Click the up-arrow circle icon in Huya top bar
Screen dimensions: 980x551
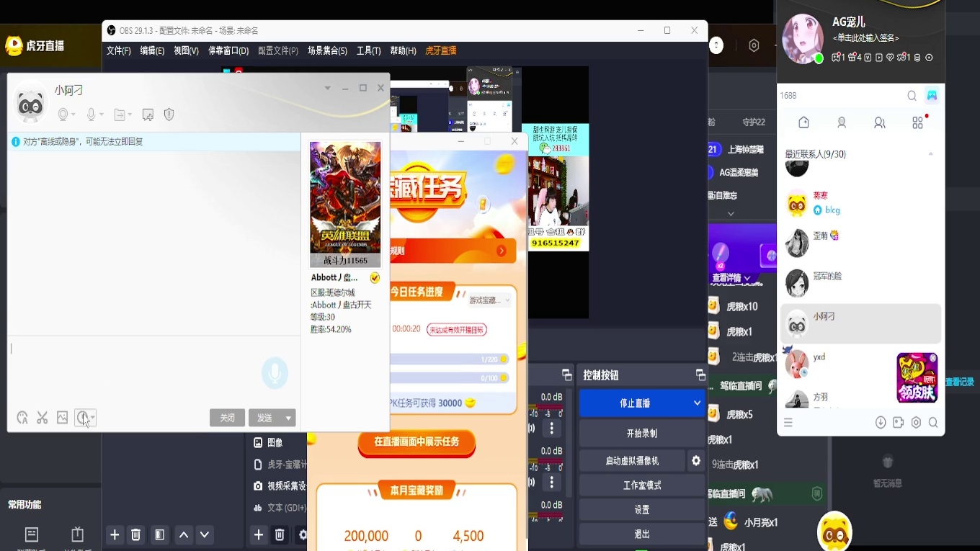(716, 45)
